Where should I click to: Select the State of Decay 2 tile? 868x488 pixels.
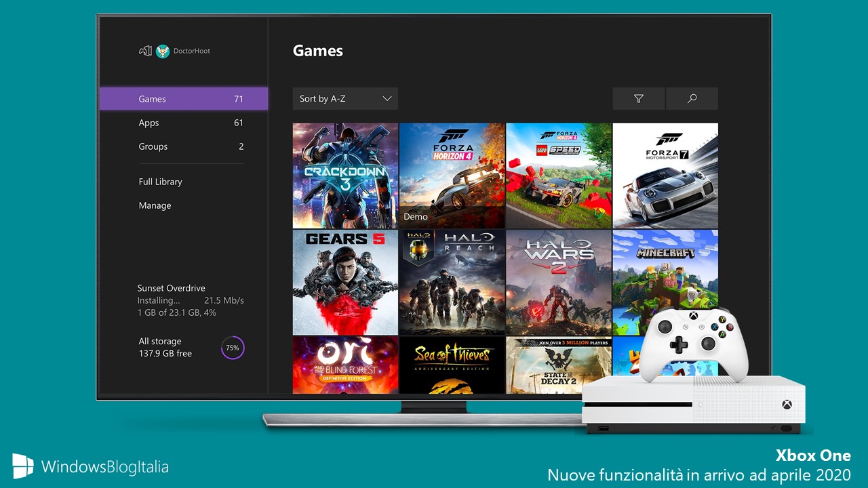(x=559, y=365)
